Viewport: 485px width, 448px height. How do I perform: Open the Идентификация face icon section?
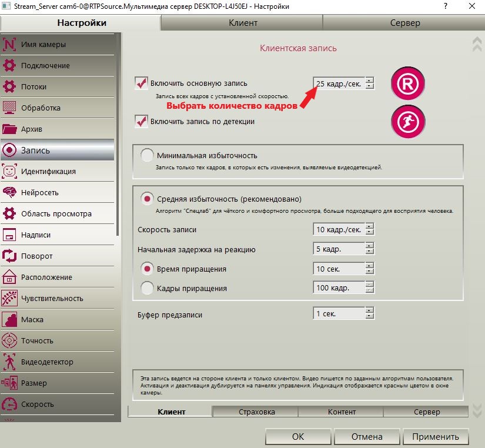pos(9,171)
